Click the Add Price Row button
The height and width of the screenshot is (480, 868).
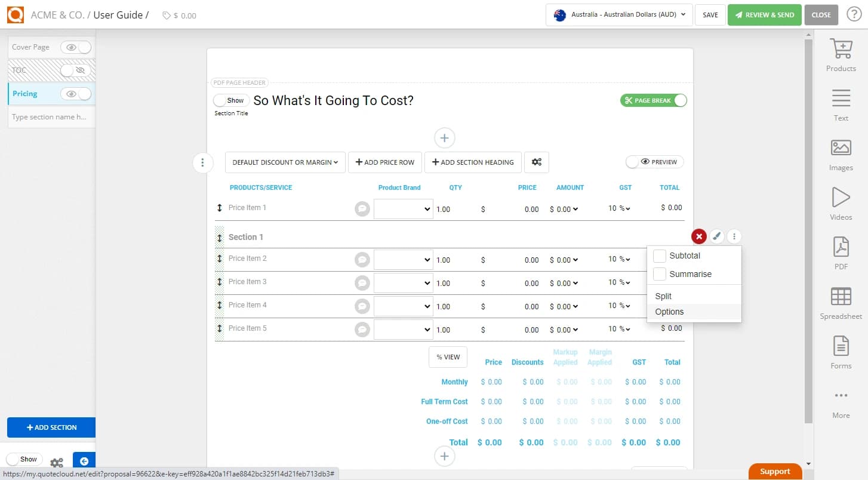tap(384, 162)
